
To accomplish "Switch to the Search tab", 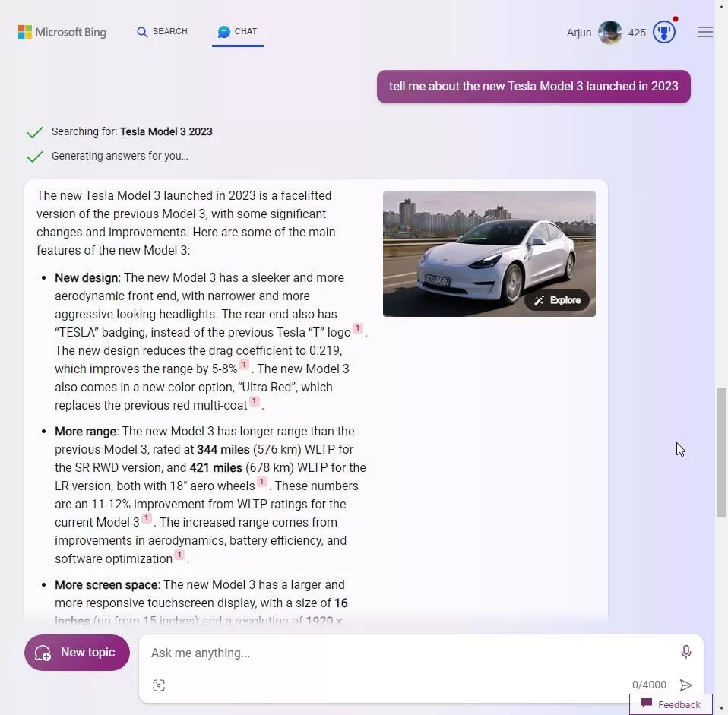I will (162, 32).
